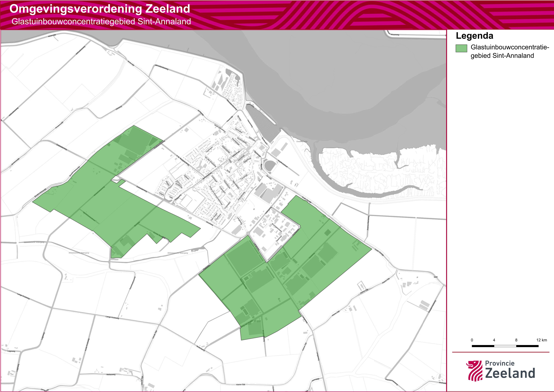Click the 'Vierweg' road label
This screenshot has width=554, height=392.
click(119, 108)
